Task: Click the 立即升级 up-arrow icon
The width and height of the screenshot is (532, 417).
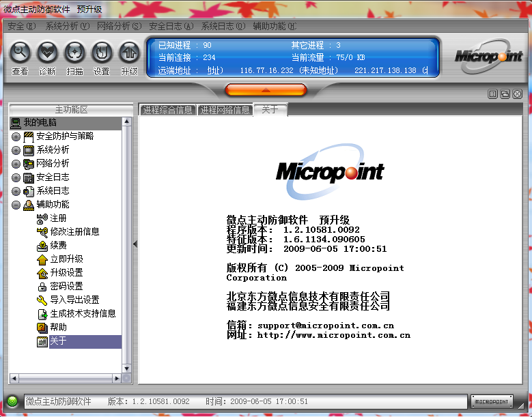Action: coord(42,259)
